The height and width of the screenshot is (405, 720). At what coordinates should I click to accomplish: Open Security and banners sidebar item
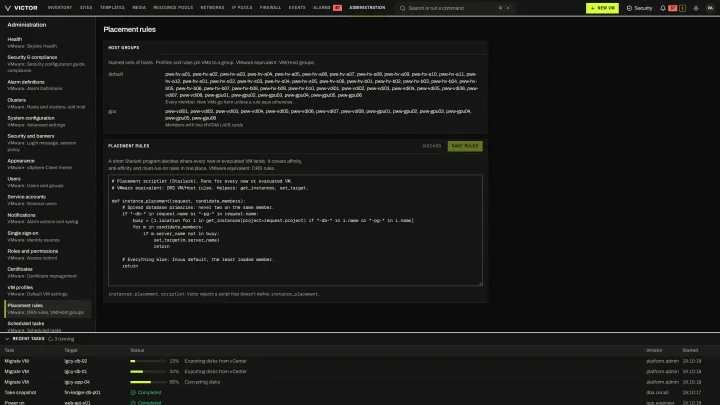point(47,143)
